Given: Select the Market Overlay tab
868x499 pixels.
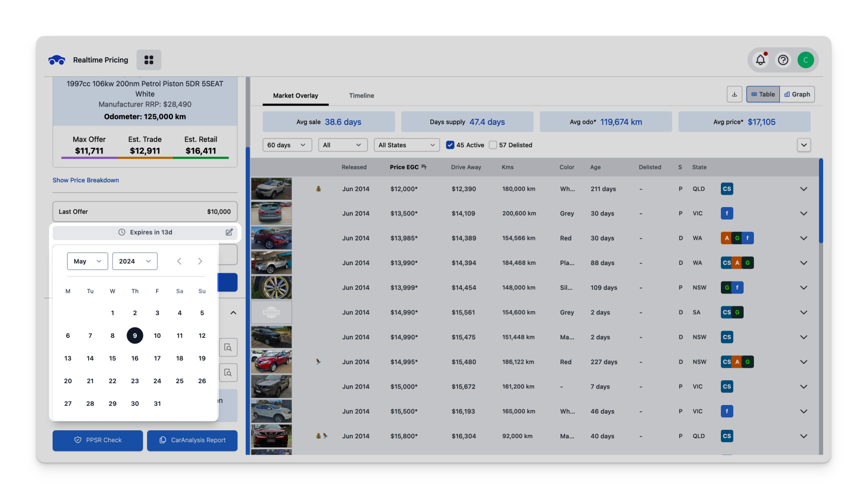Looking at the screenshot, I should tap(295, 96).
